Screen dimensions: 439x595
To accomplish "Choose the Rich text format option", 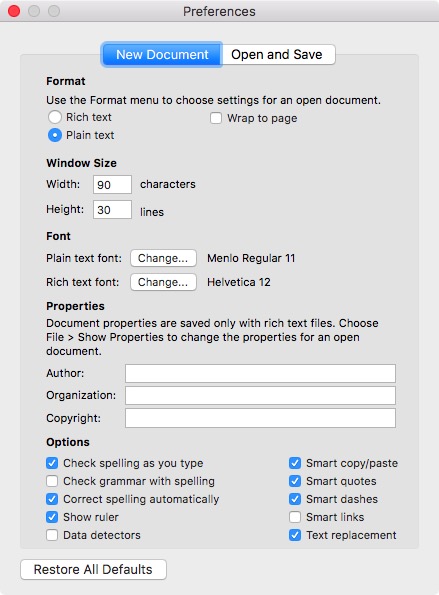I will pyautogui.click(x=55, y=117).
